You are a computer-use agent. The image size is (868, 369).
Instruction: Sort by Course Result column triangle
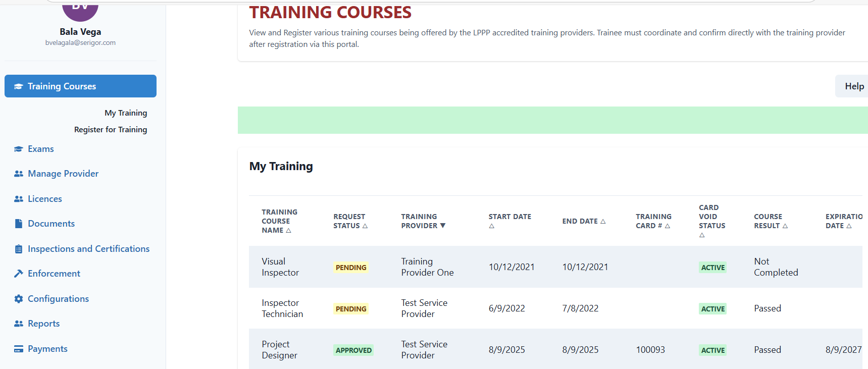click(x=785, y=226)
